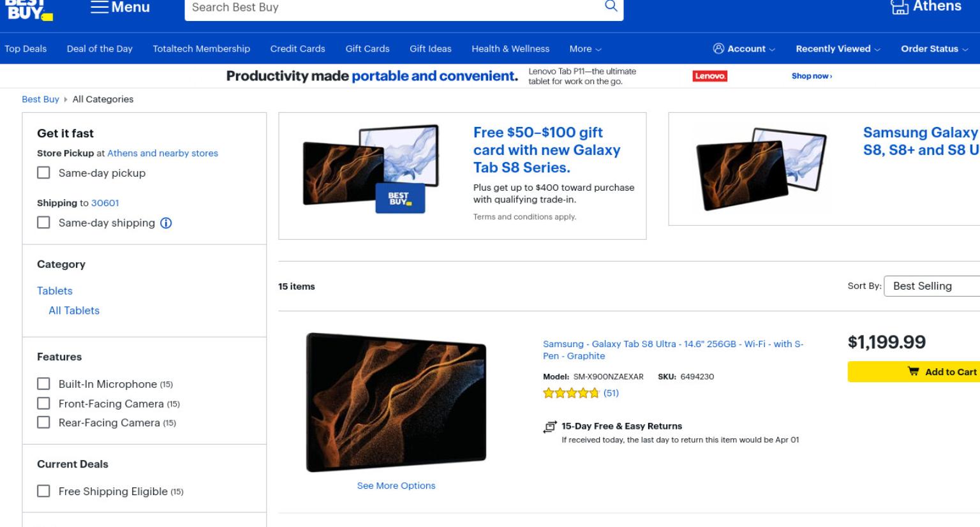Go to Best Buy breadcrumb
This screenshot has height=527, width=980.
tap(40, 99)
